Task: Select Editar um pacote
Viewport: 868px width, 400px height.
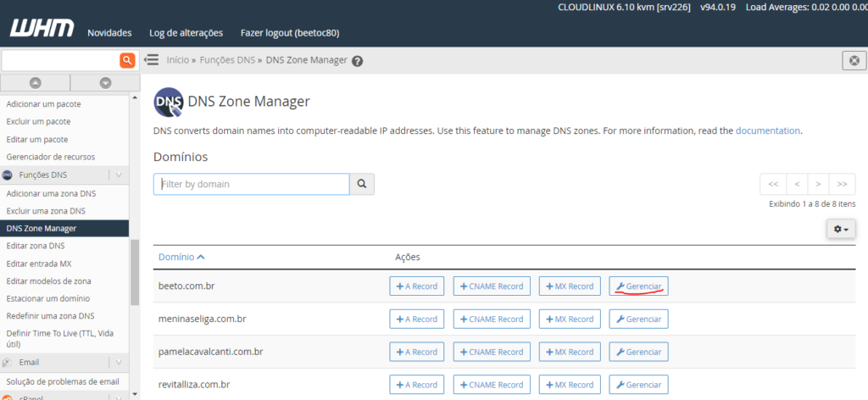Action: tap(37, 140)
